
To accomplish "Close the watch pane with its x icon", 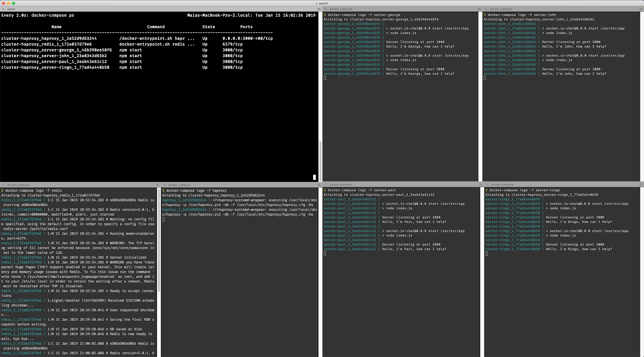I will pyautogui.click(x=3, y=9).
